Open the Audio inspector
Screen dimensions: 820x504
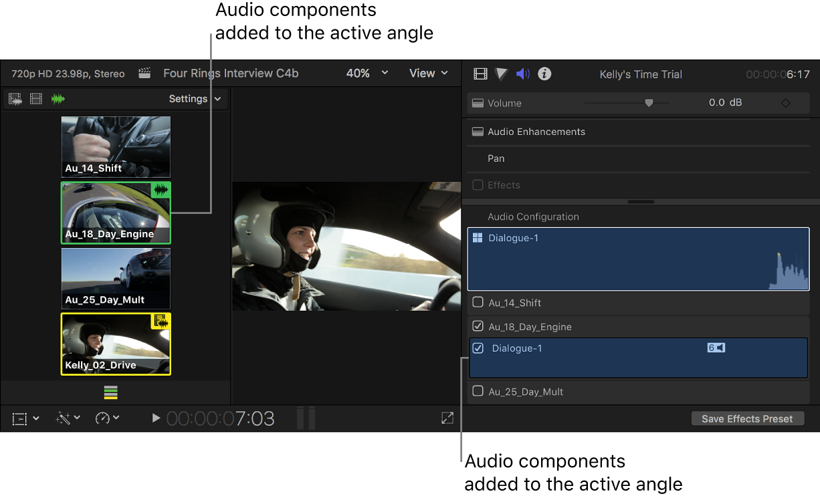click(x=522, y=74)
